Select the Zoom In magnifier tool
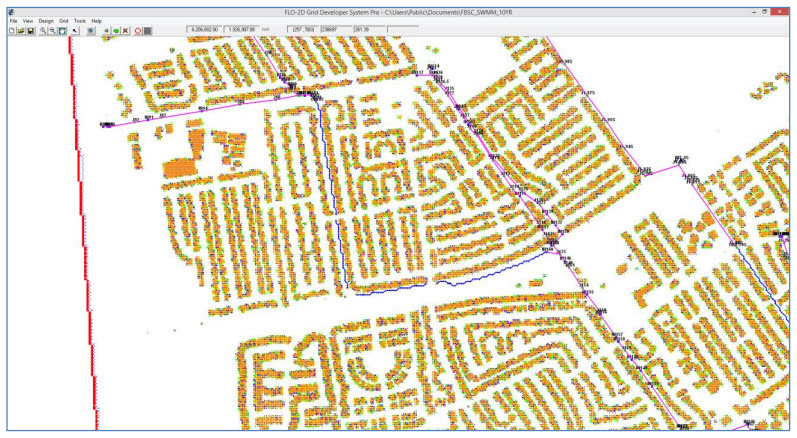This screenshot has height=438, width=797. 43,31
